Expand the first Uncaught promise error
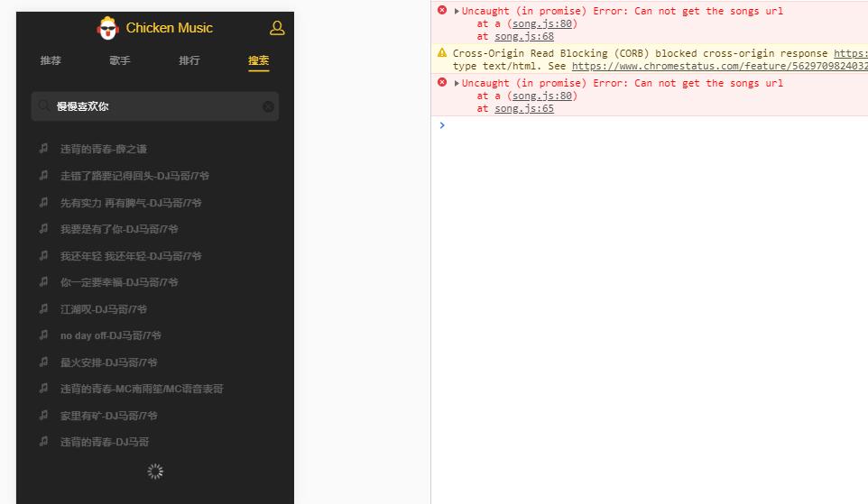The image size is (868, 504). point(457,11)
